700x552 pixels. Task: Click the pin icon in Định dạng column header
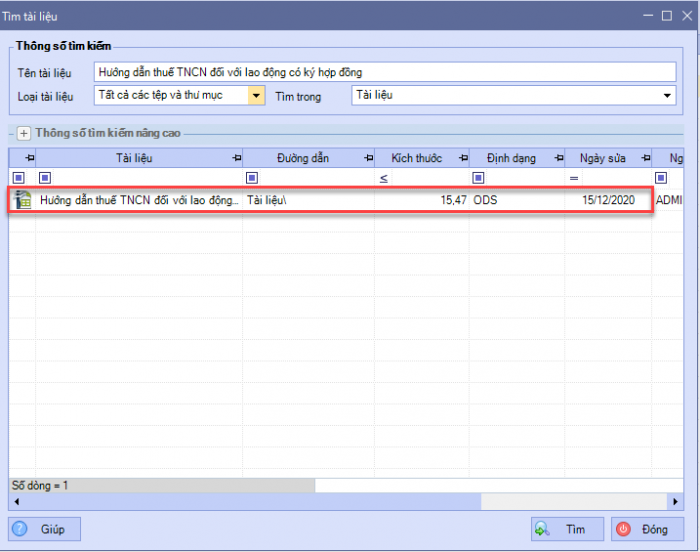click(x=558, y=159)
